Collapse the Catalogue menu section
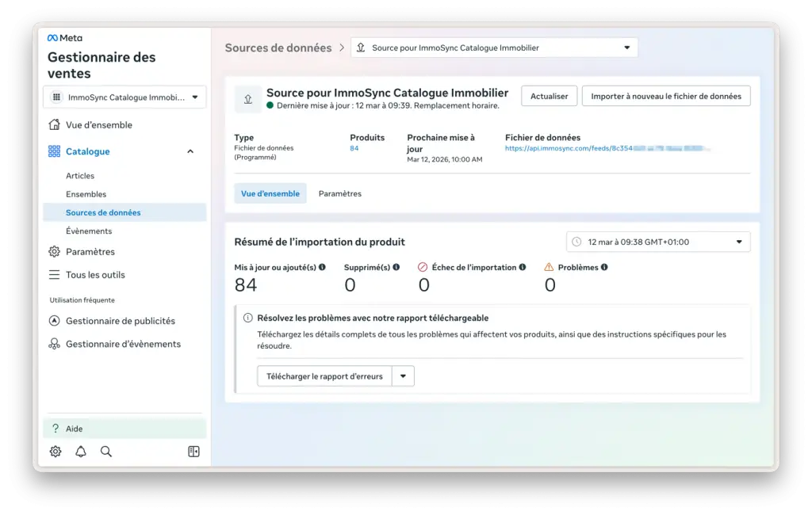This screenshot has height=515, width=812. point(190,151)
